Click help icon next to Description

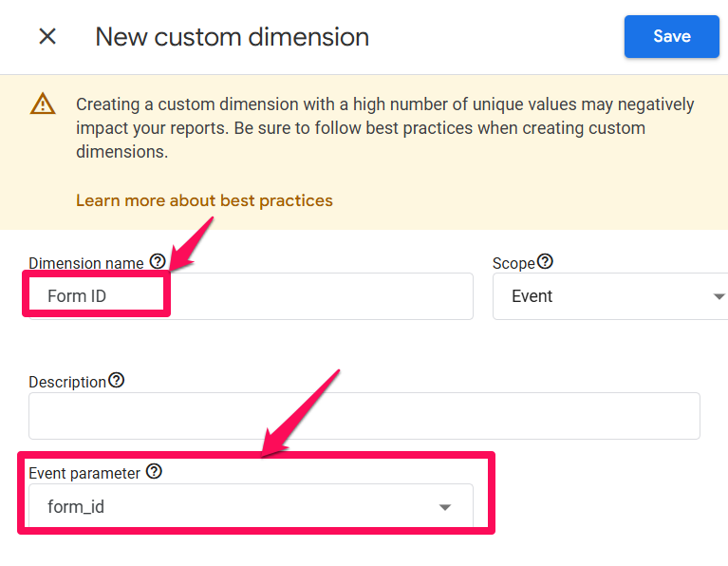[116, 381]
